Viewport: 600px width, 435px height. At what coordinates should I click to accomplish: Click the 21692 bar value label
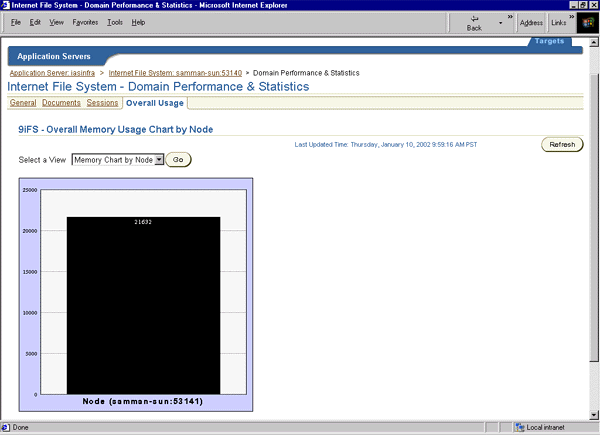pyautogui.click(x=143, y=222)
